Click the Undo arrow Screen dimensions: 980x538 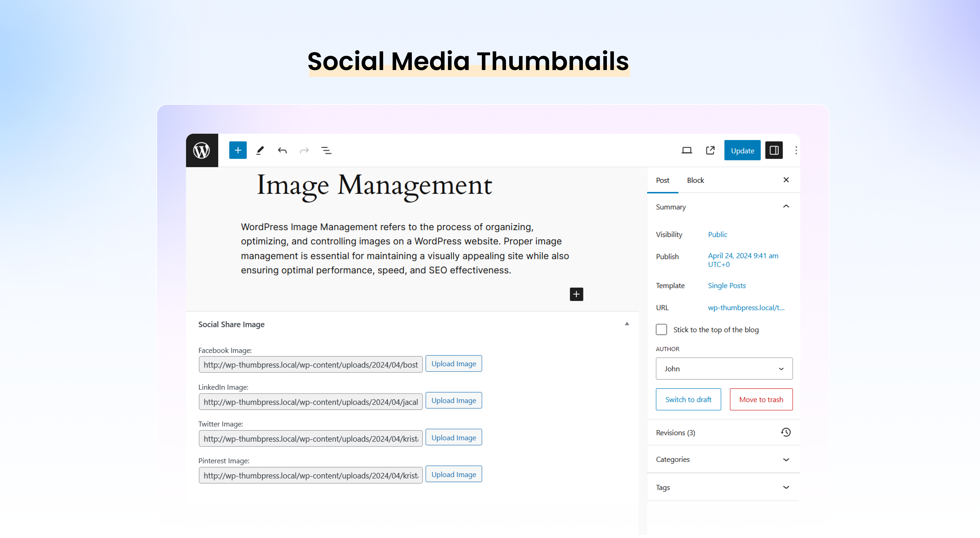point(282,150)
